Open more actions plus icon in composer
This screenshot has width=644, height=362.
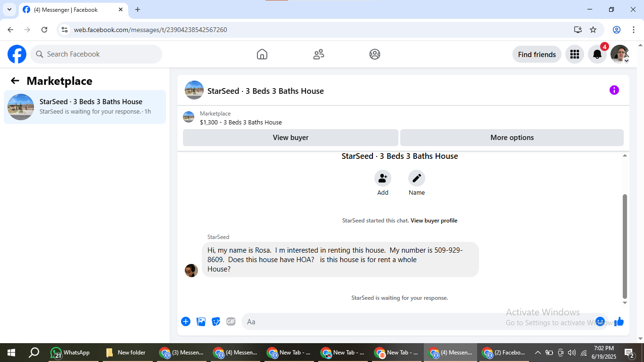pos(186,321)
